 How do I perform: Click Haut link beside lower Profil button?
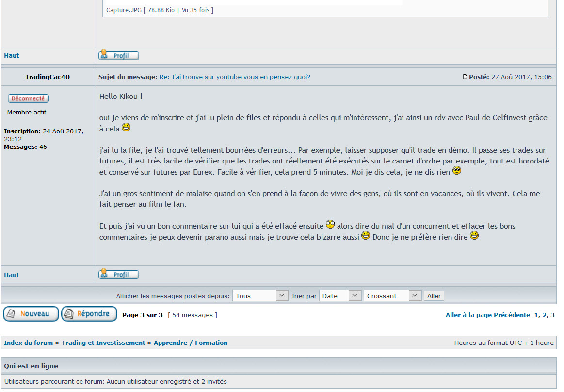[12, 275]
